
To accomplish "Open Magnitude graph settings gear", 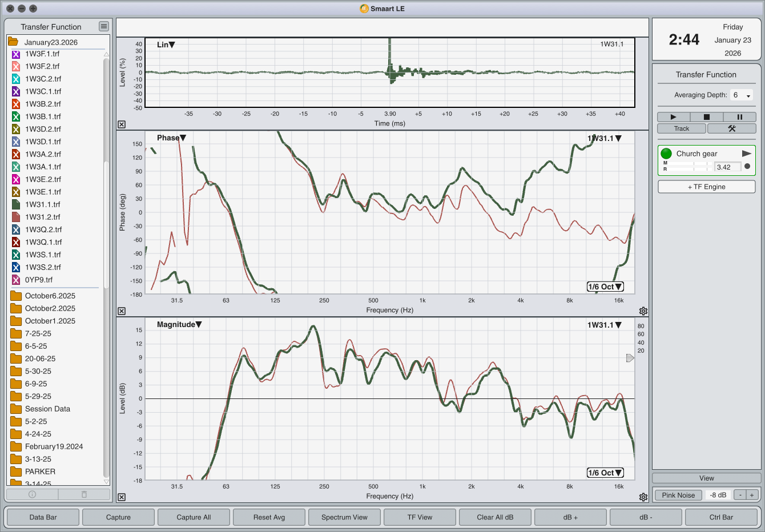I will click(643, 497).
